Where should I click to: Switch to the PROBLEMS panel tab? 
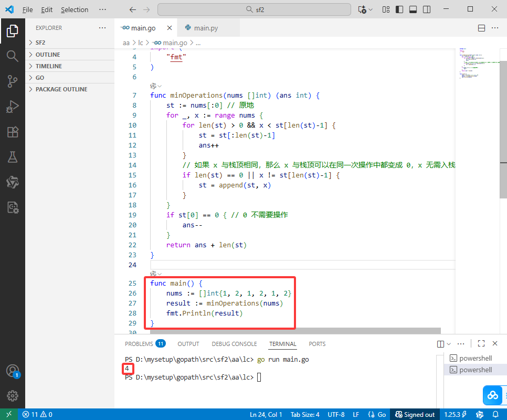coord(145,344)
